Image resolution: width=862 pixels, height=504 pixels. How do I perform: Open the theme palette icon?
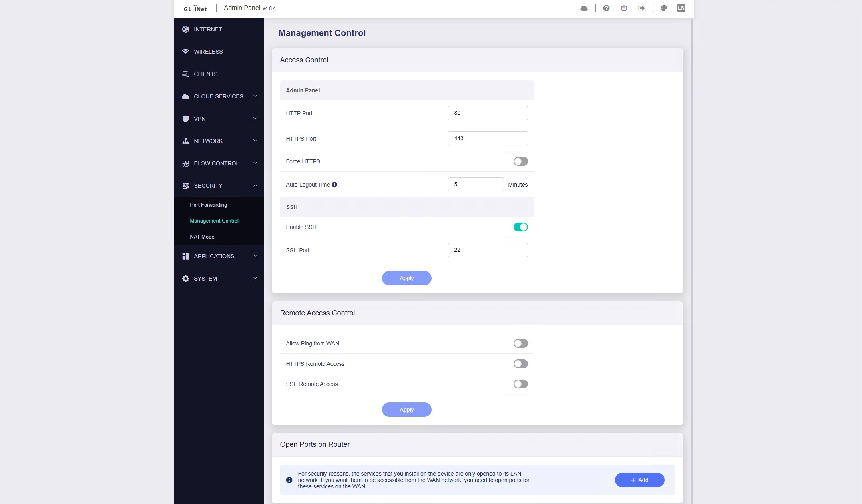coord(664,8)
